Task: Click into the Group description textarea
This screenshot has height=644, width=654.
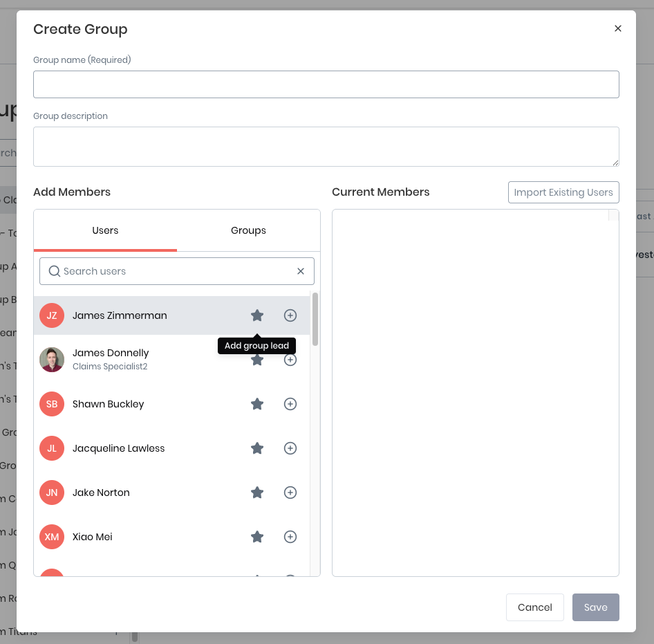Action: tap(326, 147)
